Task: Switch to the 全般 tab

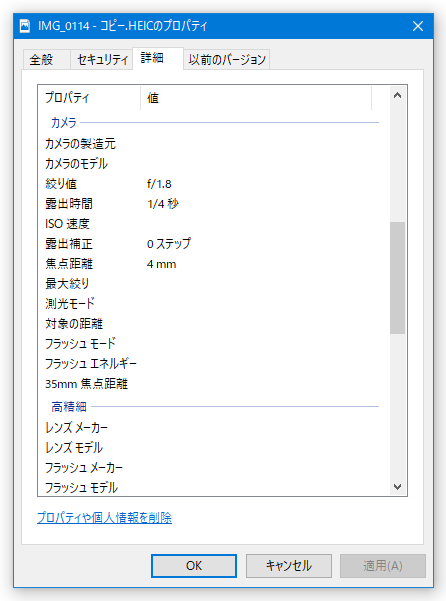Action: pos(46,59)
